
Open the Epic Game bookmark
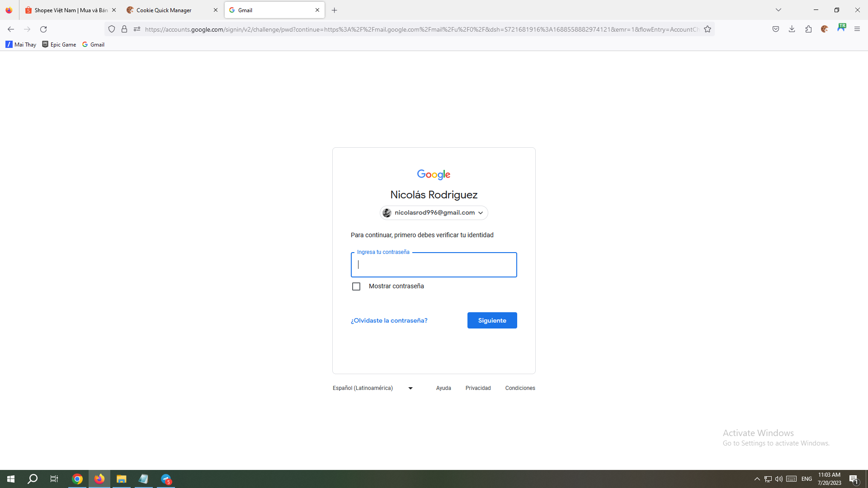click(x=59, y=44)
